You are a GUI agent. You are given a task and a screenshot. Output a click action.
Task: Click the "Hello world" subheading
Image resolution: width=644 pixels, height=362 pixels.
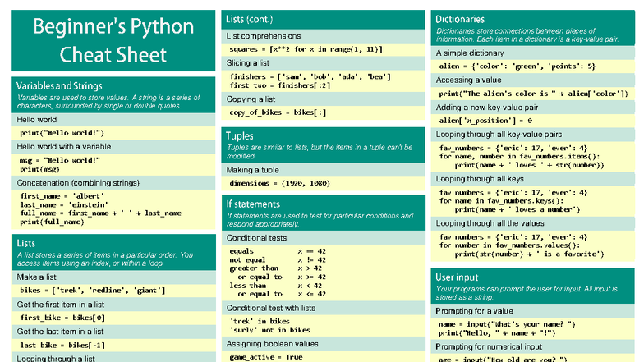tap(36, 120)
